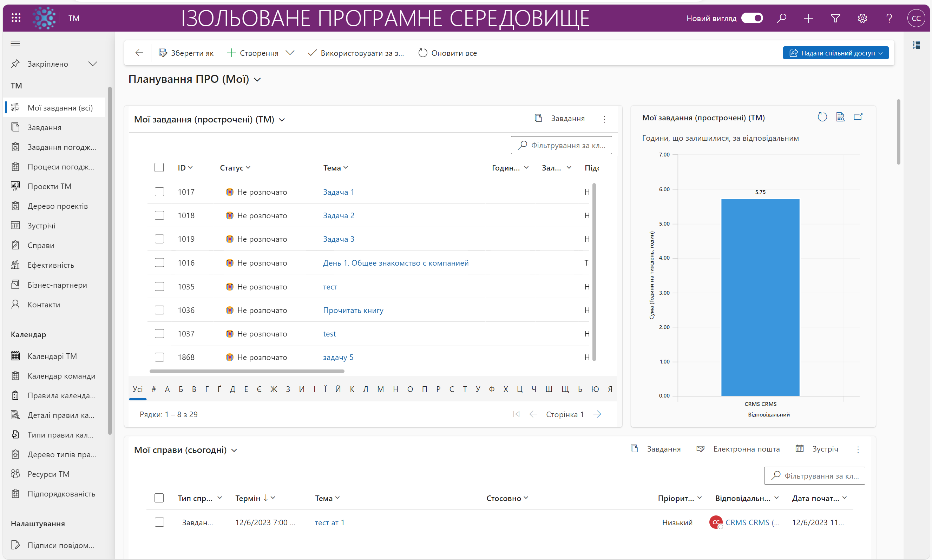Click the Зберегти як button

click(186, 53)
